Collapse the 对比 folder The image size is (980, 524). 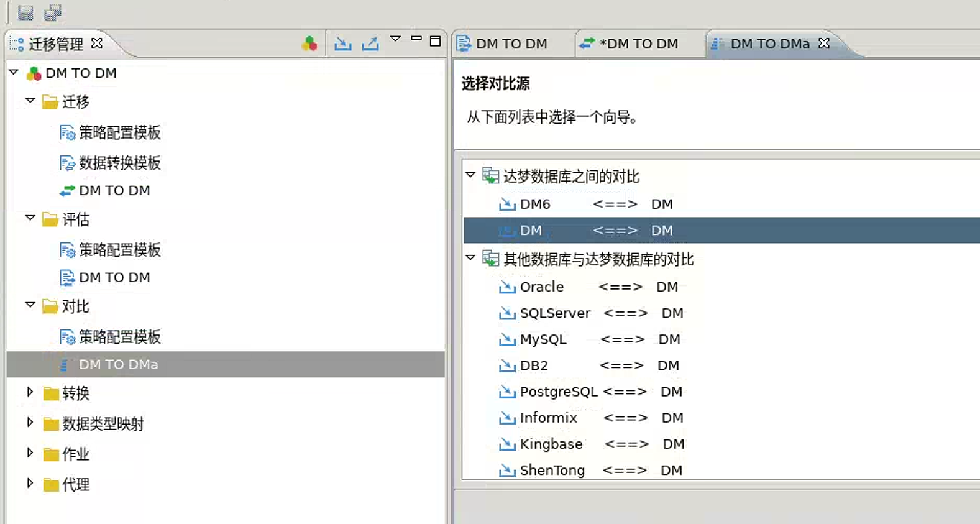30,305
